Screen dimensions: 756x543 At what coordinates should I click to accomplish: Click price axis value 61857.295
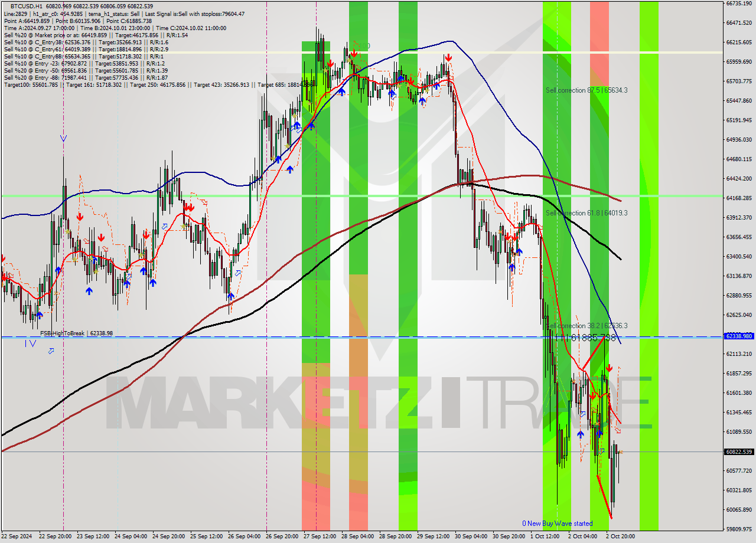pos(738,374)
